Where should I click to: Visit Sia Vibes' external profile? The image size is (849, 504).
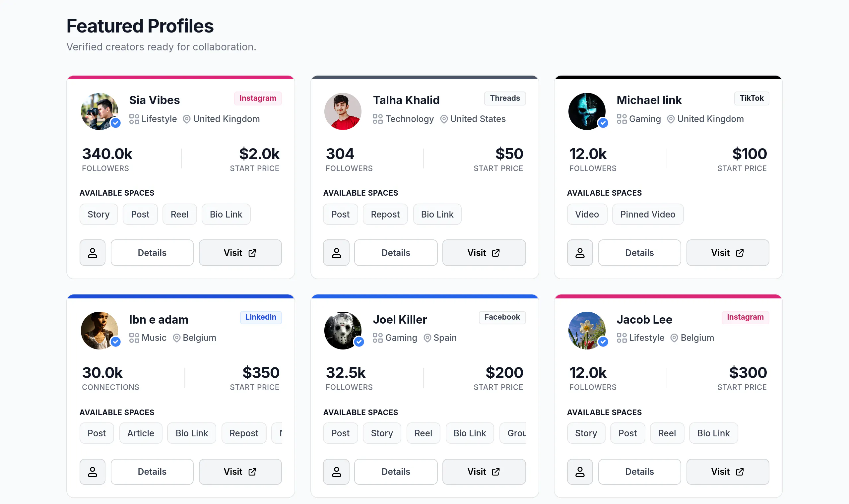tap(240, 253)
